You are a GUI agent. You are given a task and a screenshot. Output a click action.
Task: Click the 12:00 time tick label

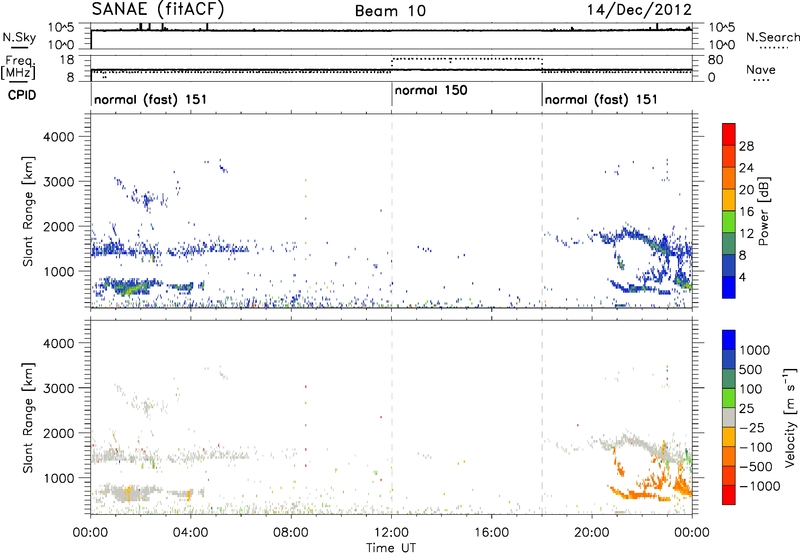coord(391,533)
